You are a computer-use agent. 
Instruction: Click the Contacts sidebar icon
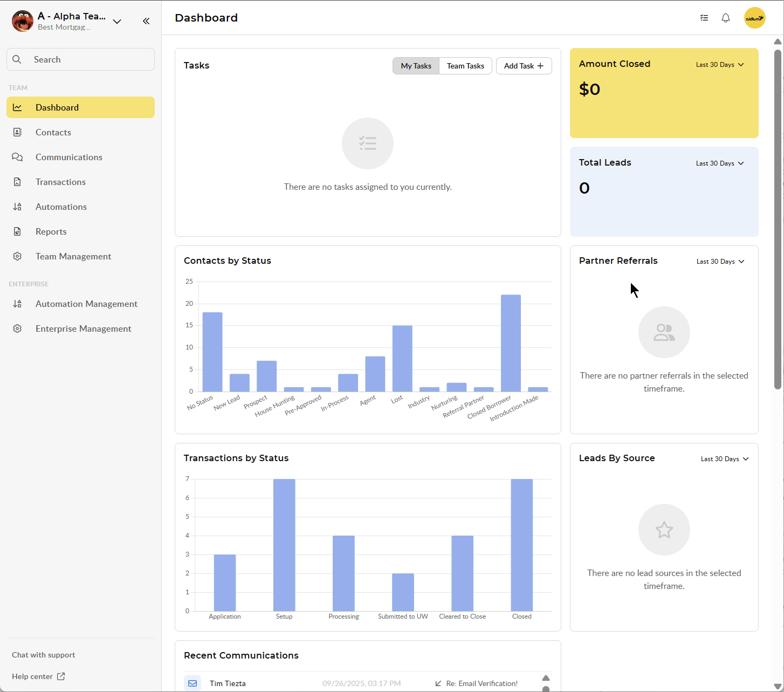coord(17,132)
